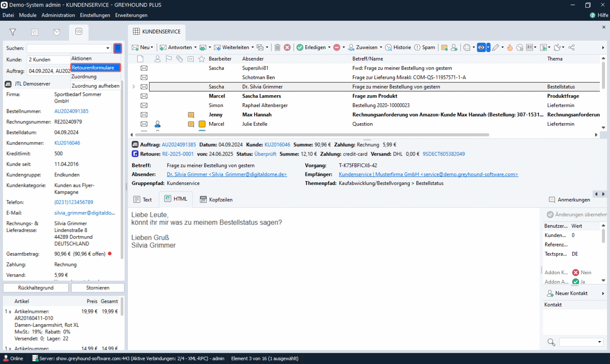This screenshot has height=364, width=610.
Task: Click the Änderungen übernehmen check button
Action: pos(550,215)
